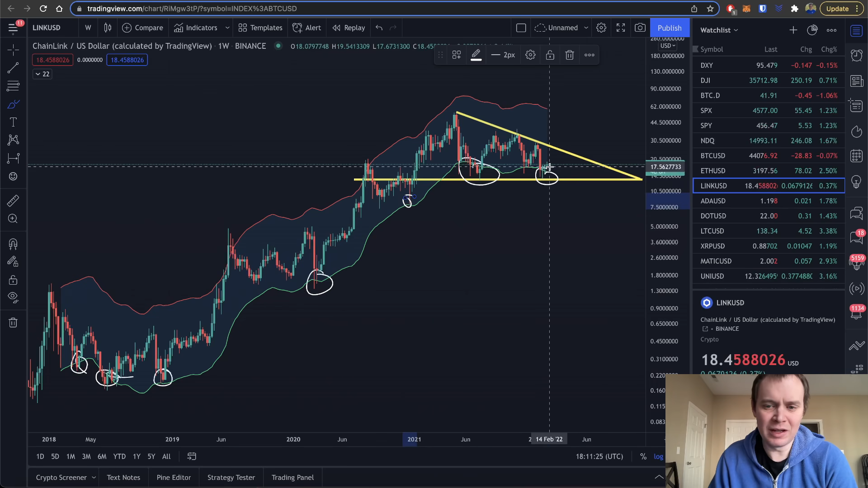Expand the indicators favorites dropdown arrow
The width and height of the screenshot is (868, 488).
coord(227,28)
